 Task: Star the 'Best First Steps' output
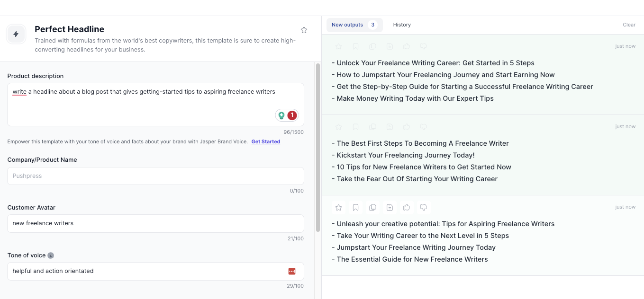(338, 127)
